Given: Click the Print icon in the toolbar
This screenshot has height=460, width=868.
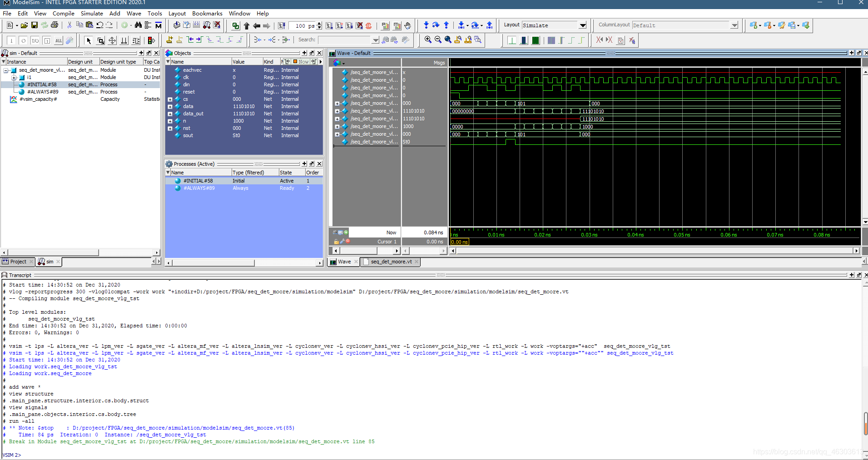Looking at the screenshot, I should (x=55, y=25).
